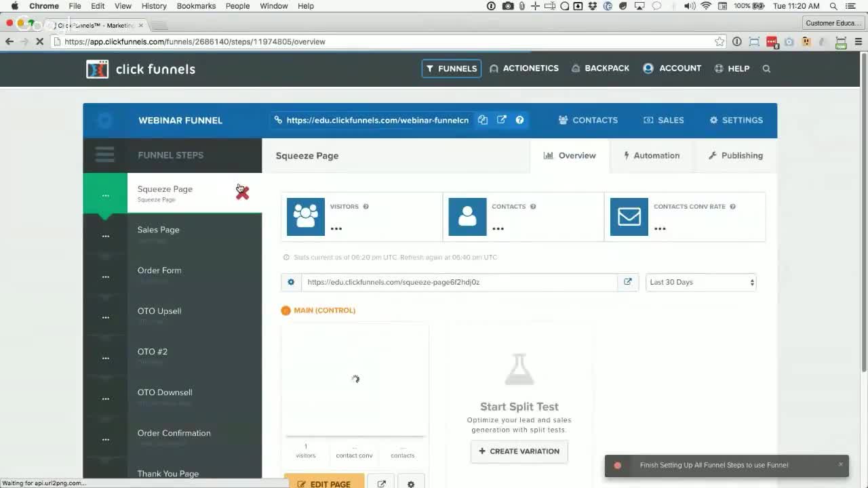Click the Finish Setting Up notification text
Image resolution: width=868 pixels, height=488 pixels.
pyautogui.click(x=714, y=465)
